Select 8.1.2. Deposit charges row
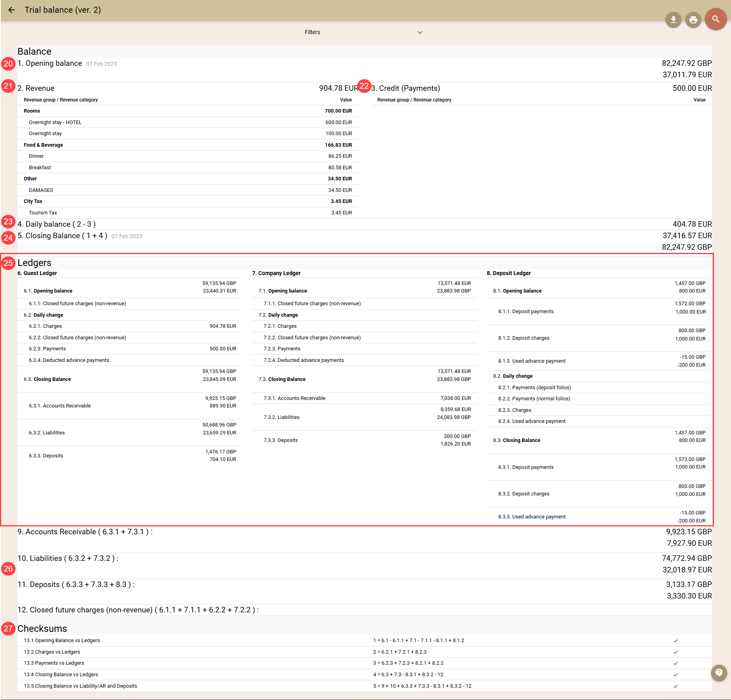This screenshot has height=700, width=731. pos(599,338)
